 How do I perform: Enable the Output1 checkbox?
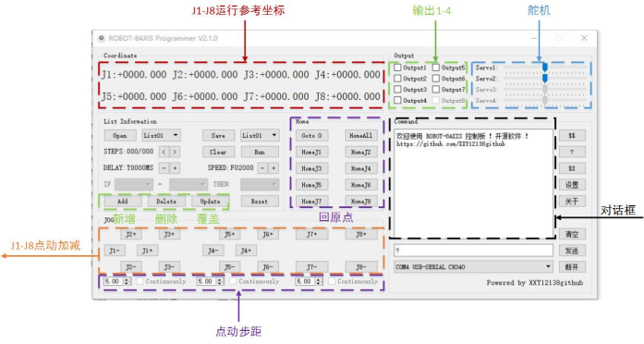397,68
